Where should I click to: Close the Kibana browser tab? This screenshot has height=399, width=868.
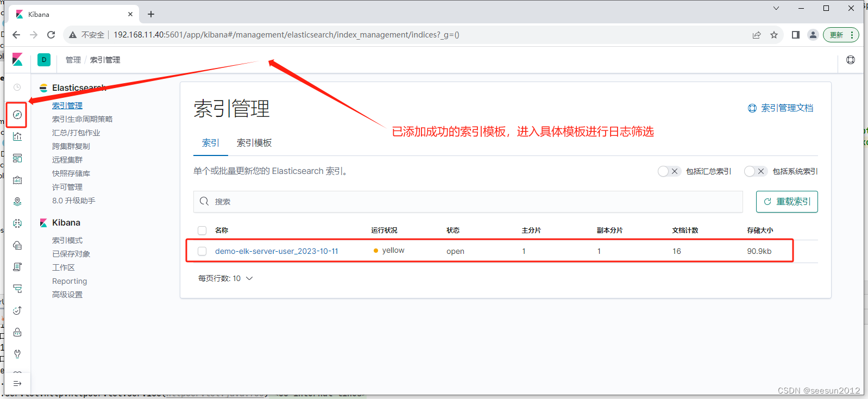click(x=130, y=14)
